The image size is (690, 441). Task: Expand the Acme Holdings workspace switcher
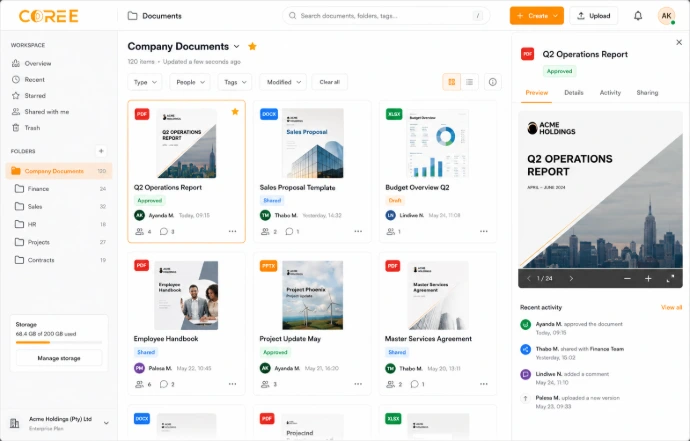106,423
